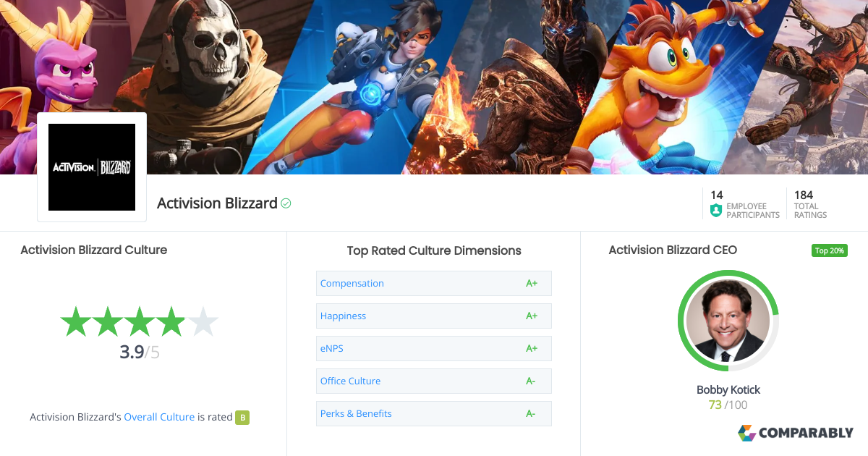
Task: Click the fifth grey rating star
Action: tap(203, 321)
